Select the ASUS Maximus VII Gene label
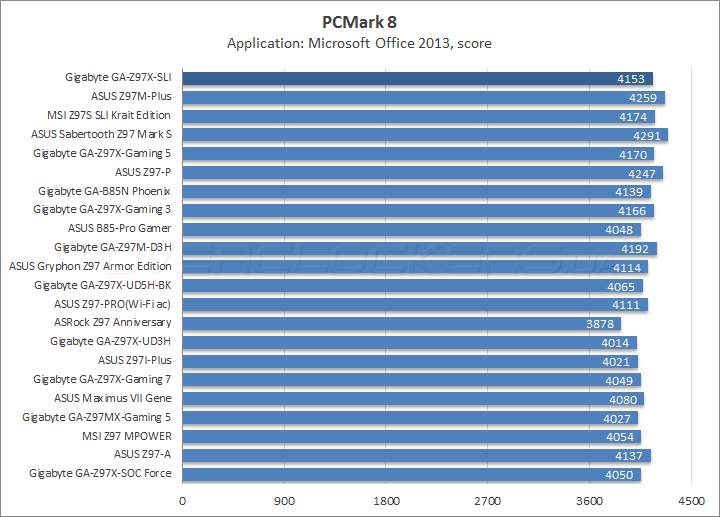 pyautogui.click(x=113, y=398)
